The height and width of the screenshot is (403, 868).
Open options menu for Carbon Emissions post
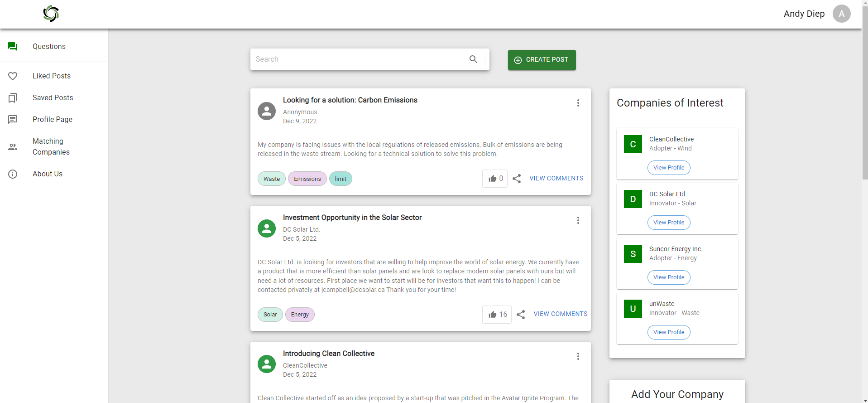point(578,103)
